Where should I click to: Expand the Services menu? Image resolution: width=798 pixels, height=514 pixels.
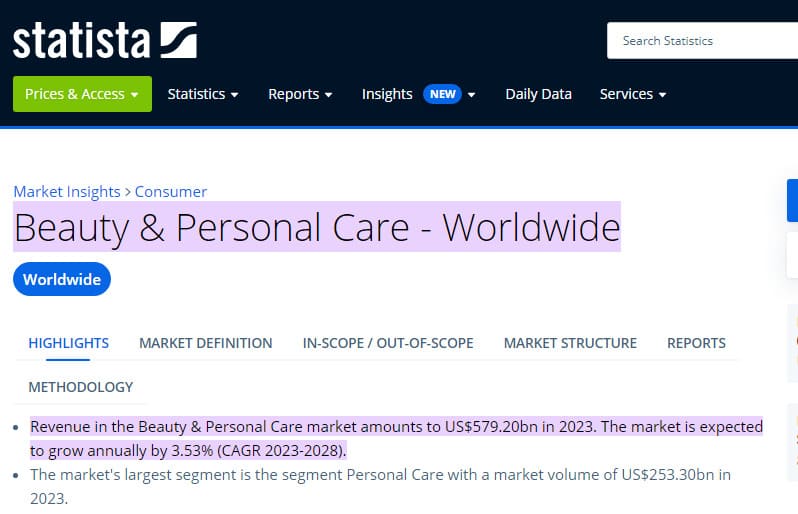click(x=633, y=94)
